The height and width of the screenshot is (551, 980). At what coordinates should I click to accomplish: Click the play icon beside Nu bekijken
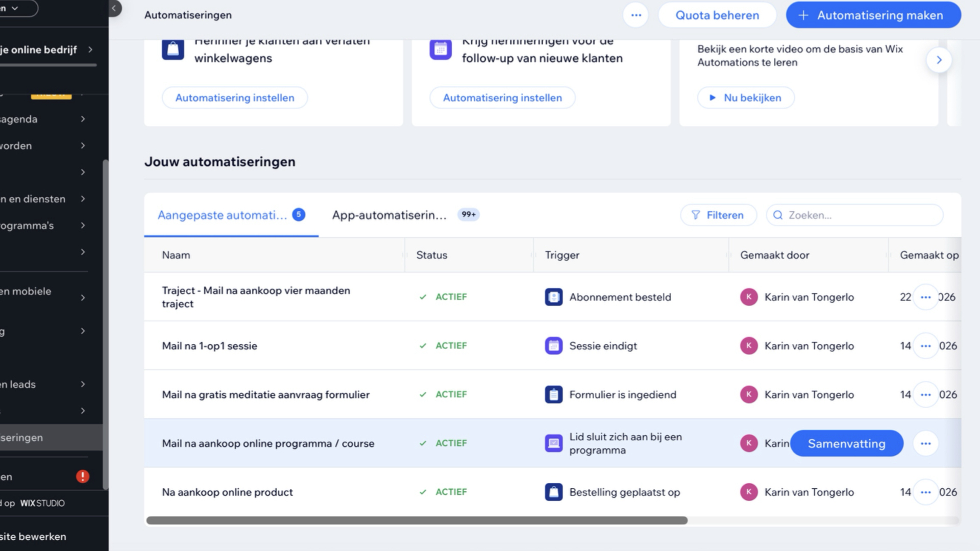pyautogui.click(x=713, y=97)
